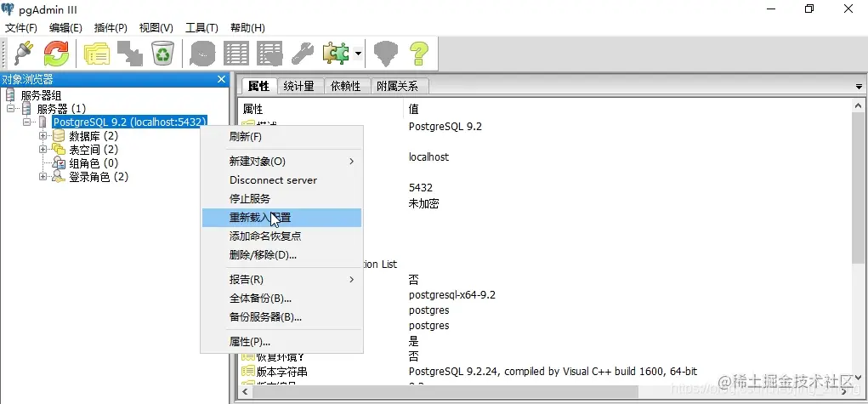Choose 重新载入配置 in context menu

pos(281,217)
